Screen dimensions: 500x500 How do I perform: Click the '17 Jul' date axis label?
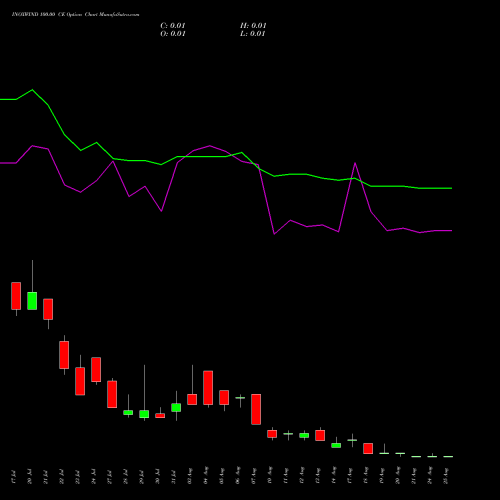click(14, 477)
